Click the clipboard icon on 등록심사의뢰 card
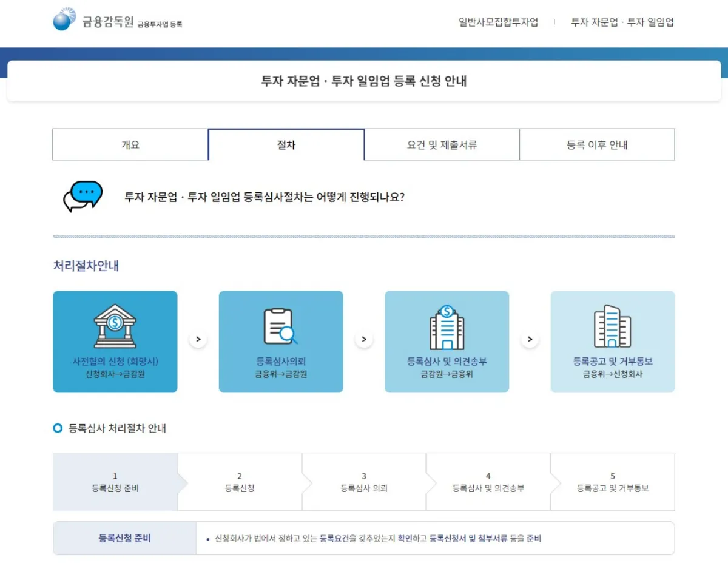728x566 pixels. click(x=281, y=326)
